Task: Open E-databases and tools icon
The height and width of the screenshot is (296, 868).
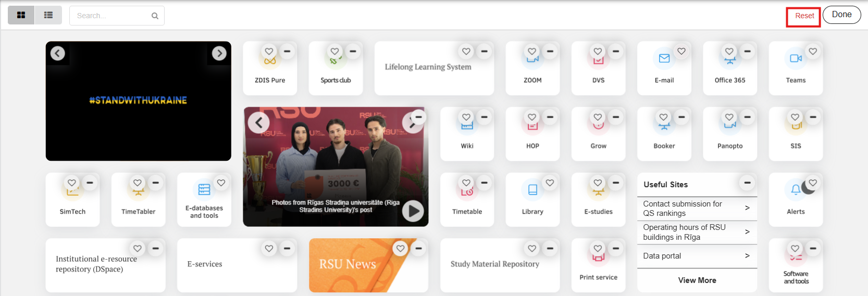Action: [204, 190]
